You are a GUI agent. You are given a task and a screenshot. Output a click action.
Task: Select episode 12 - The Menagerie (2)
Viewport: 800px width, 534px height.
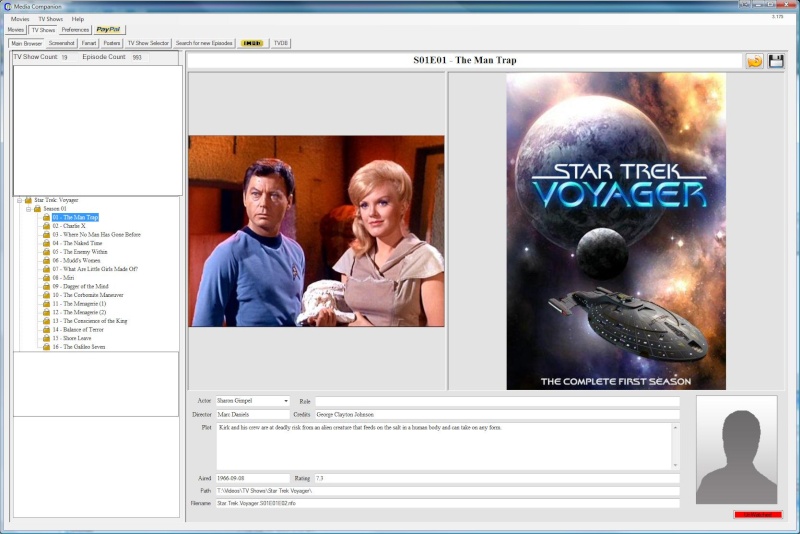click(79, 312)
